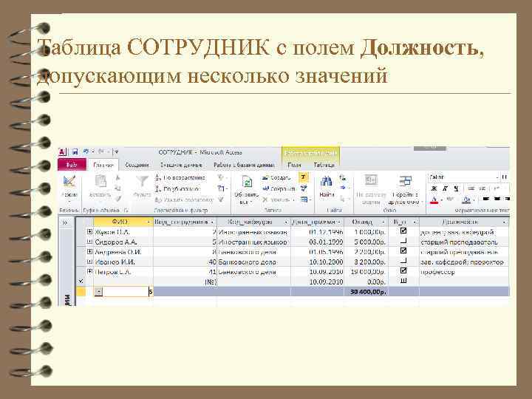This screenshot has width=532, height=399.
Task: Switch to the Поля contextual tab
Action: (294, 165)
